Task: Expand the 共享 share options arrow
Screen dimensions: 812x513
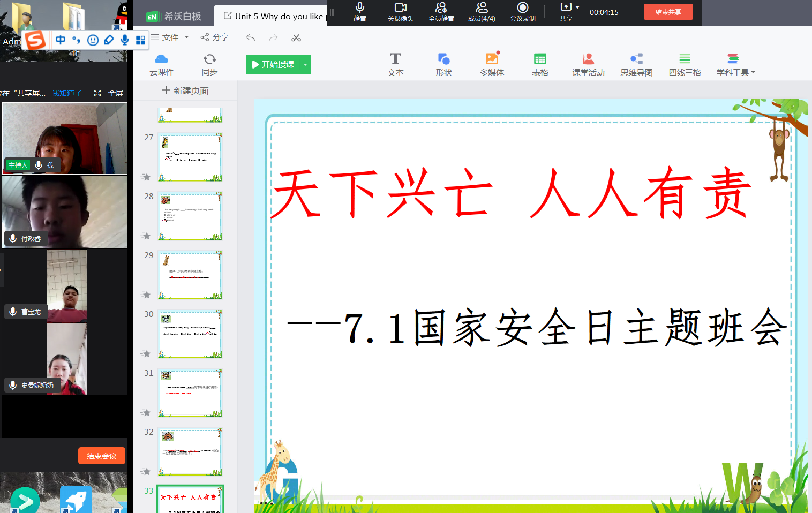Action: pos(577,7)
